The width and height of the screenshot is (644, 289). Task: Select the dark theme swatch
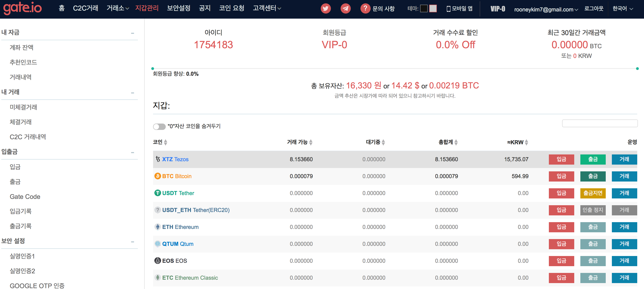[x=424, y=8]
